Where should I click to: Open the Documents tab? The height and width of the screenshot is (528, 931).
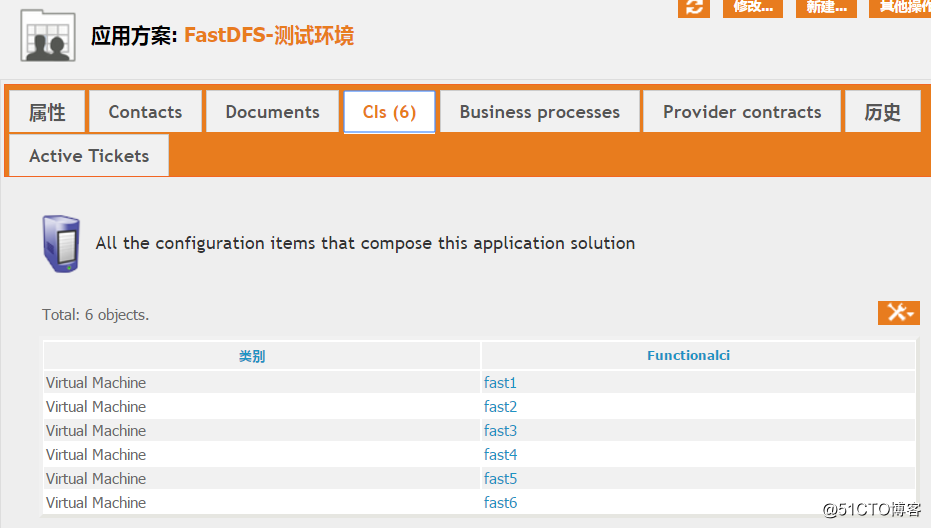(273, 112)
